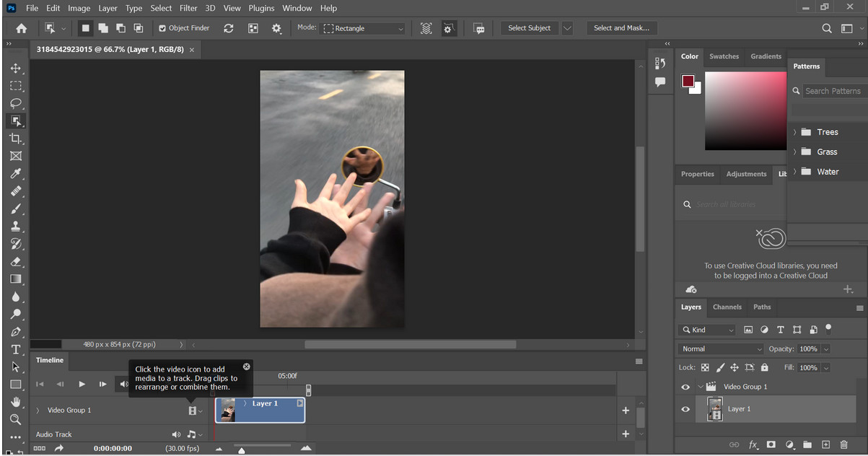Open the Layer menu
The width and height of the screenshot is (868, 456).
[108, 8]
